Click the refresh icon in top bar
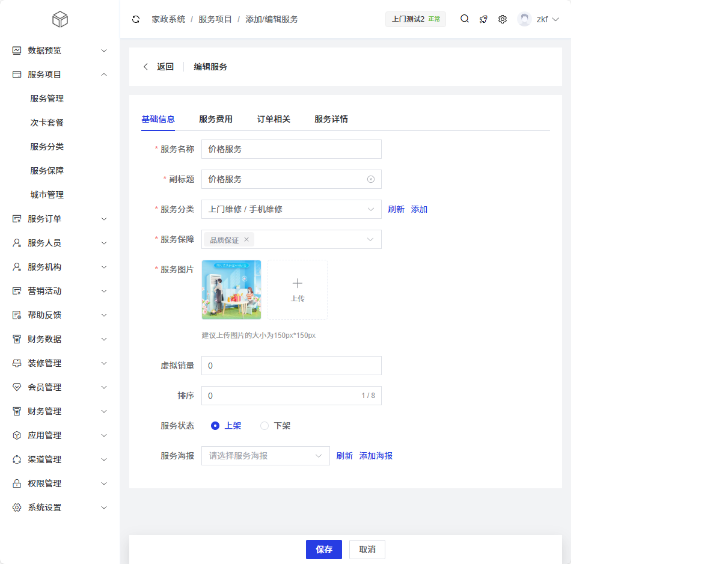This screenshot has width=728, height=564. point(136,19)
